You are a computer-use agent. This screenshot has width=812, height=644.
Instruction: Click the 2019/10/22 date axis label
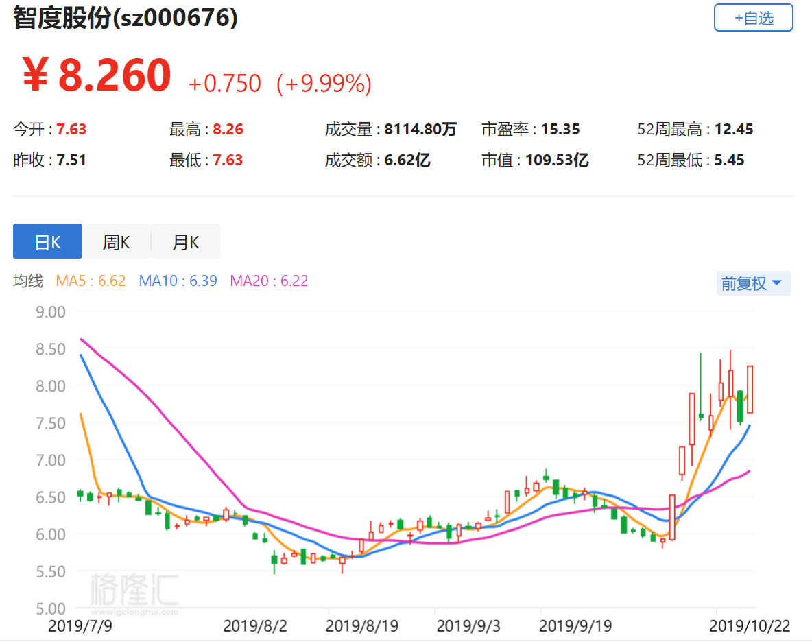point(750,626)
